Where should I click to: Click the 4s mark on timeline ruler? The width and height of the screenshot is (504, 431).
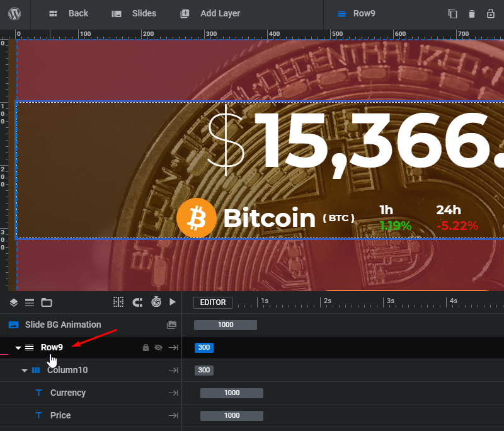[x=453, y=301]
